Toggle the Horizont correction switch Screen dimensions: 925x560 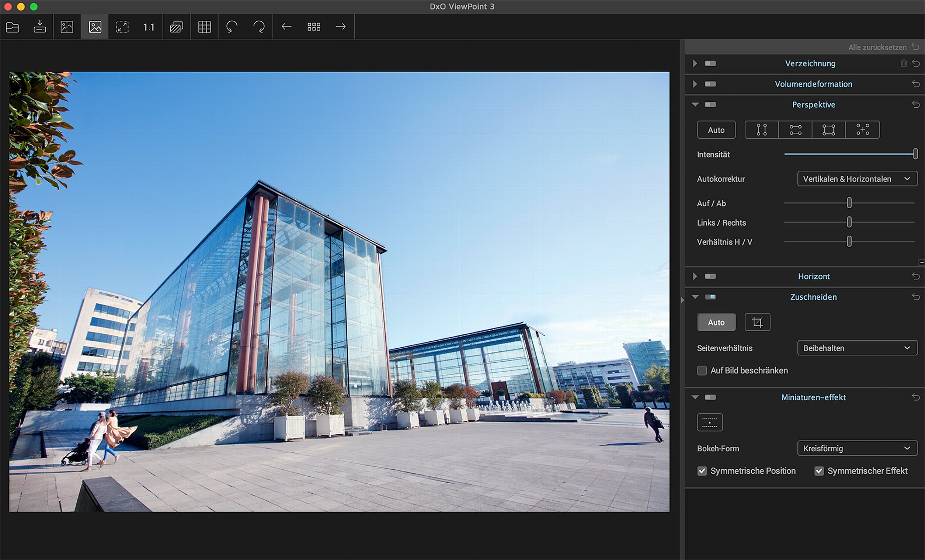pyautogui.click(x=710, y=276)
